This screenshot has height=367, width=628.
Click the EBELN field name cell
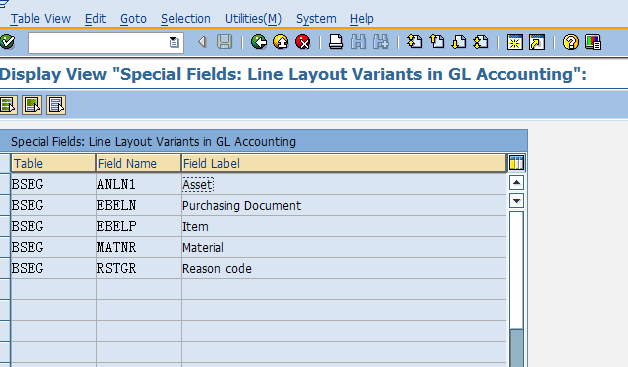(x=139, y=205)
